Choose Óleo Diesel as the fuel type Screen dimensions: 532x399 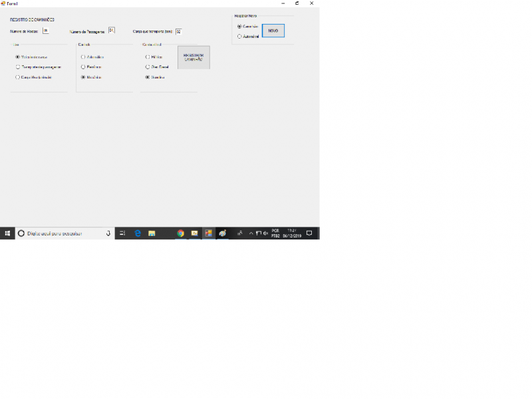click(x=148, y=67)
